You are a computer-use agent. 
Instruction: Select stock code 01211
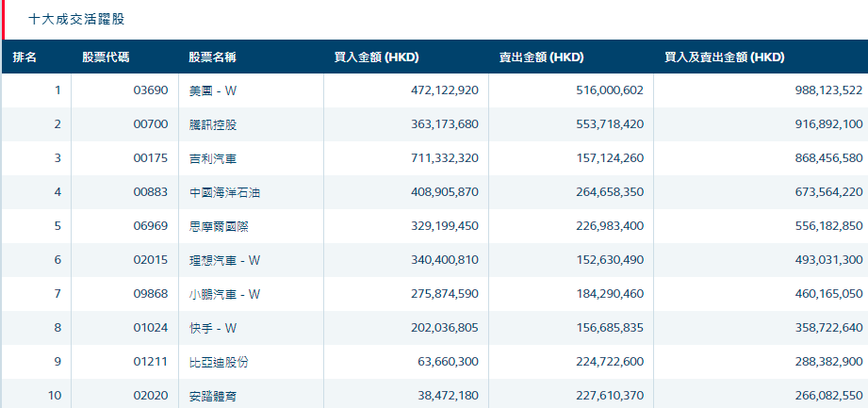[x=151, y=362]
